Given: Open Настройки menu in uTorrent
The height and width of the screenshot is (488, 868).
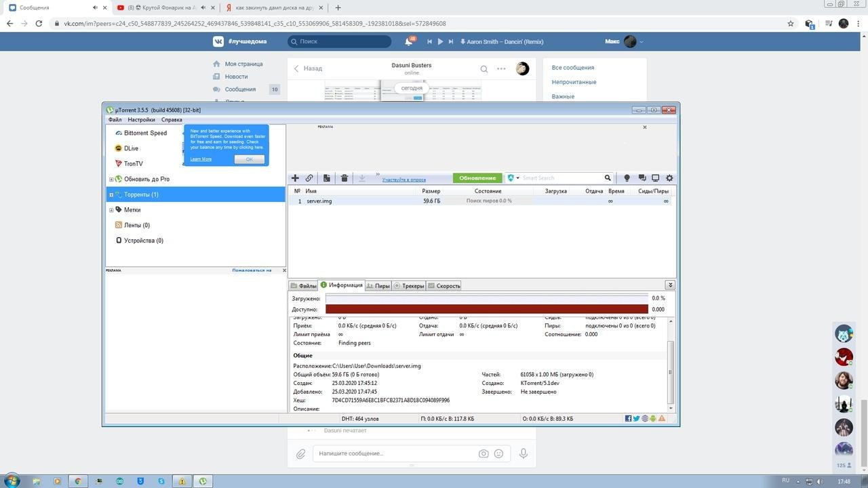Looking at the screenshot, I should 141,120.
